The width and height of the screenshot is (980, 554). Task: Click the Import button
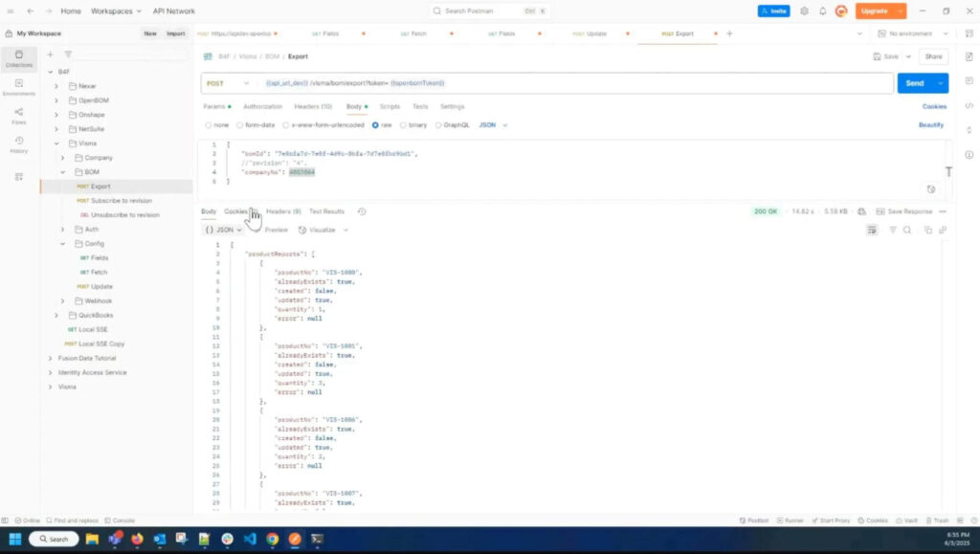pos(176,33)
